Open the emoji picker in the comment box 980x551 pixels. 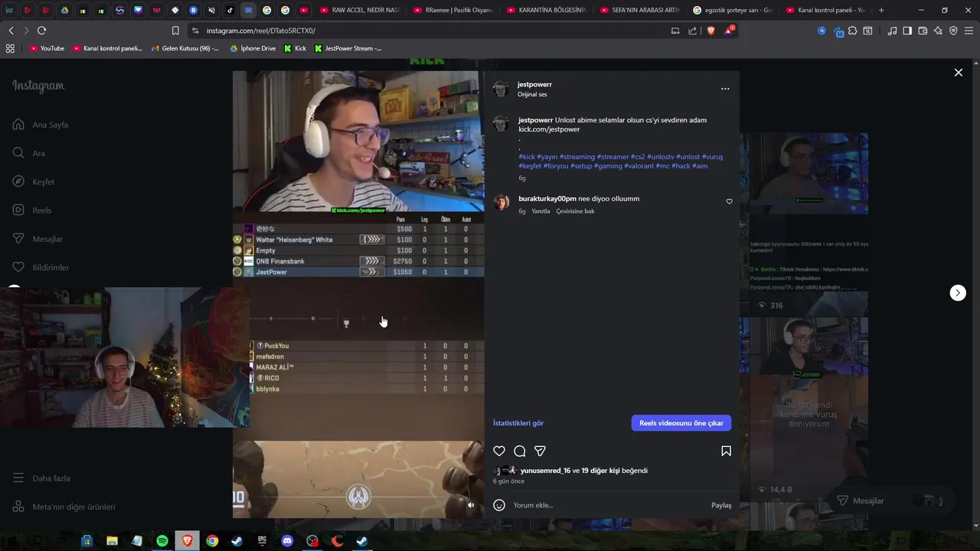499,505
